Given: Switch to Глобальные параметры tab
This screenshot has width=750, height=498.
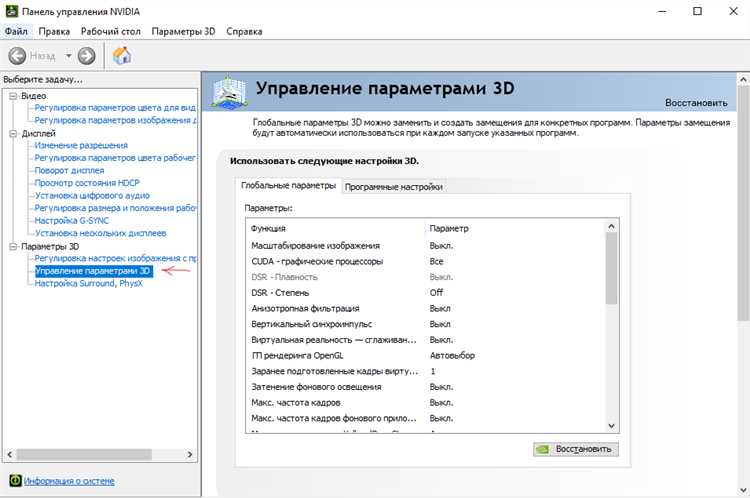Looking at the screenshot, I should pos(288,186).
